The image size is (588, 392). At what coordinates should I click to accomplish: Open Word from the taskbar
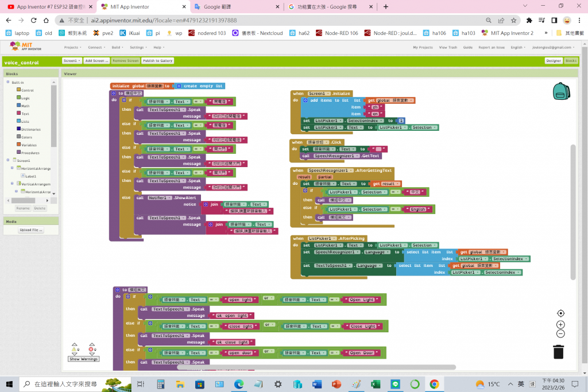[317, 384]
